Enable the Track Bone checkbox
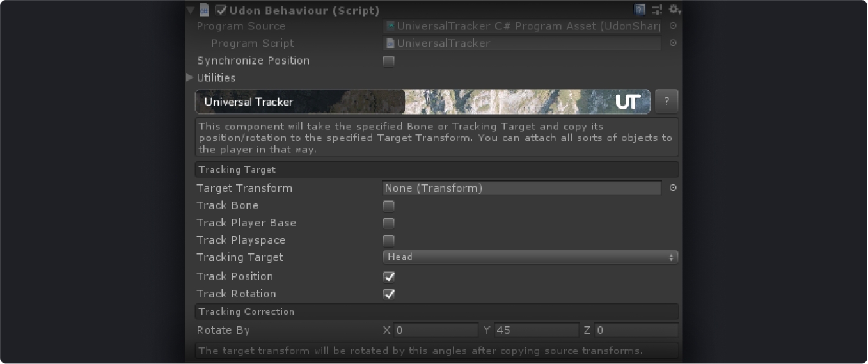The height and width of the screenshot is (364, 868). [388, 206]
